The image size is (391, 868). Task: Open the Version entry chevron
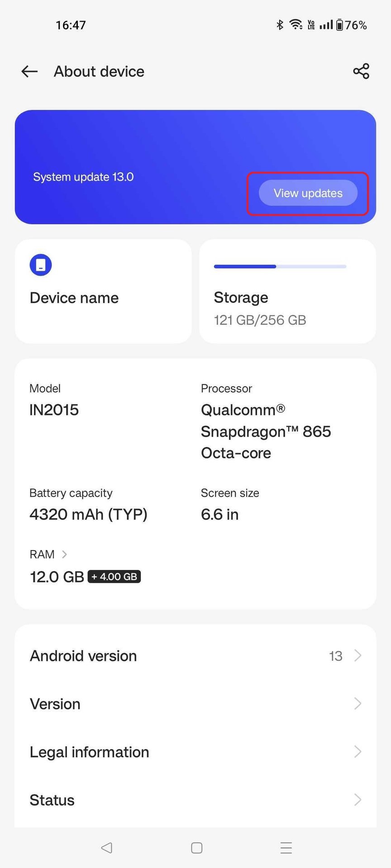coord(358,703)
